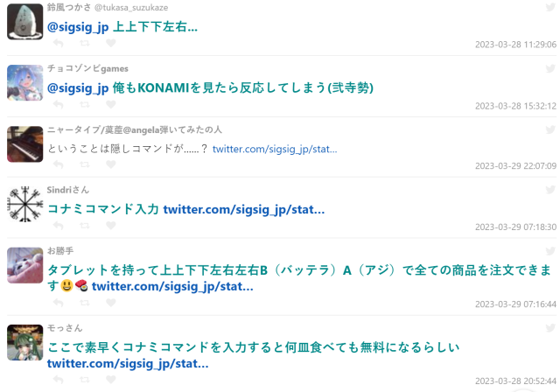Retweet チョコゾンビgames' tweet

coord(84,104)
